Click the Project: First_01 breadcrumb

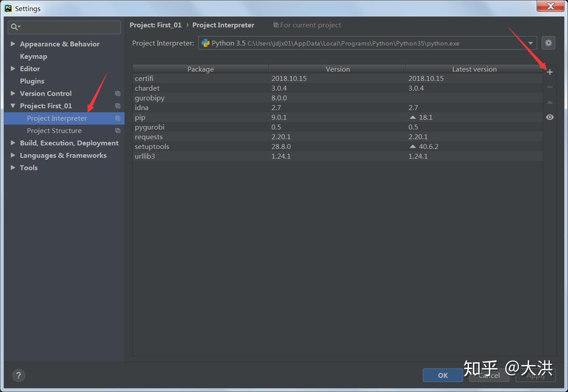click(x=156, y=25)
